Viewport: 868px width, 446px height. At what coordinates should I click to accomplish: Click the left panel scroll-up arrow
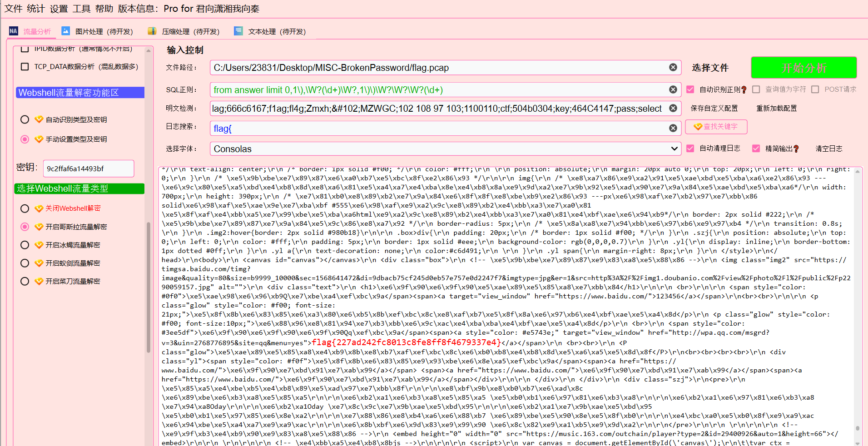pyautogui.click(x=149, y=51)
